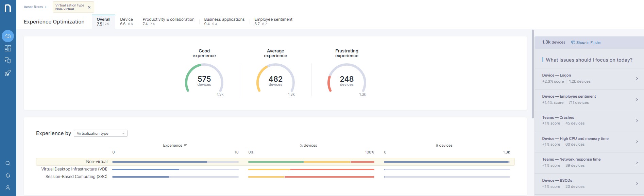Open the chat bubbles icon in sidebar
The image size is (644, 196).
click(x=8, y=61)
